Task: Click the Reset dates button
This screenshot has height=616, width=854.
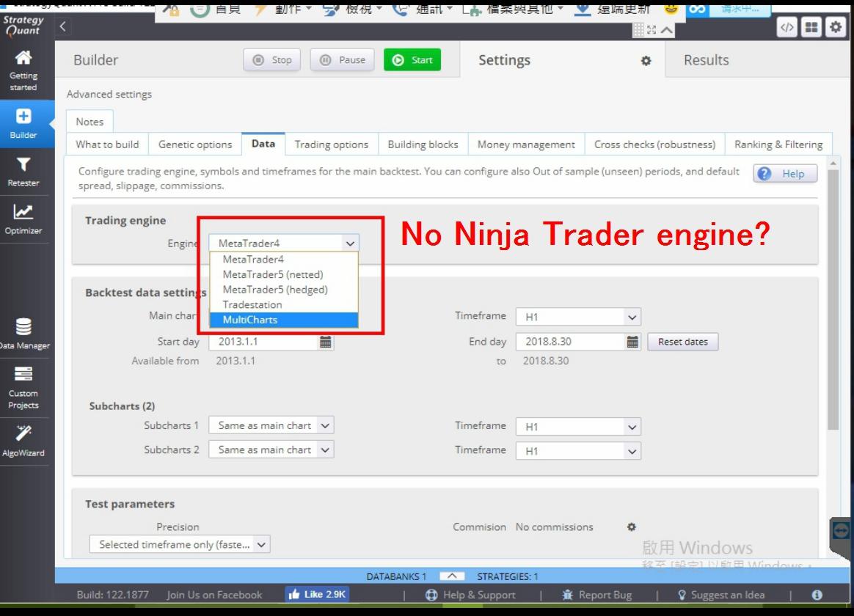Action: pyautogui.click(x=683, y=342)
